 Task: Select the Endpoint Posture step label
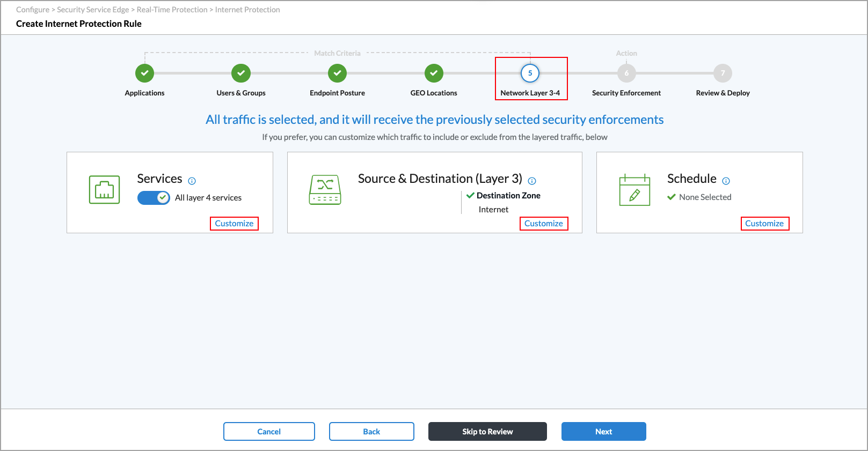pyautogui.click(x=337, y=93)
